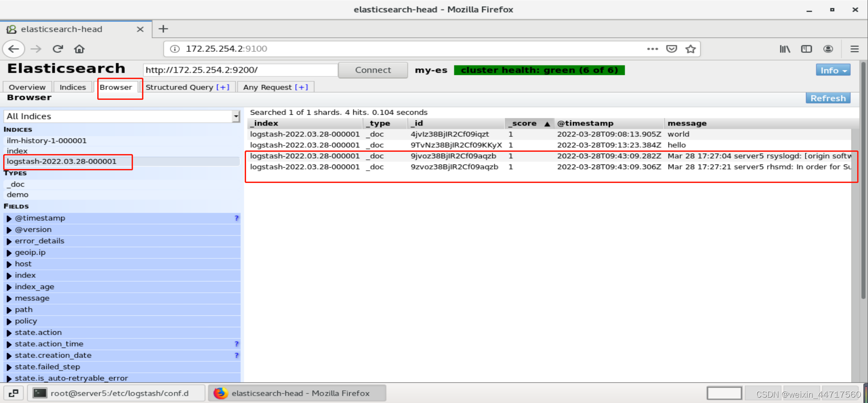Open result row with id 9jvoz38BjIR2Cf09aqzb
Viewport: 868px width, 403px height.
(549, 156)
